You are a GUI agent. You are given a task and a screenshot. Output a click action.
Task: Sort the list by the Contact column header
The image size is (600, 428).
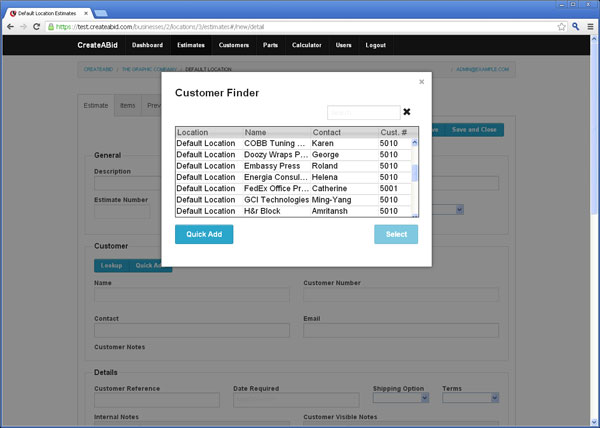coord(343,132)
